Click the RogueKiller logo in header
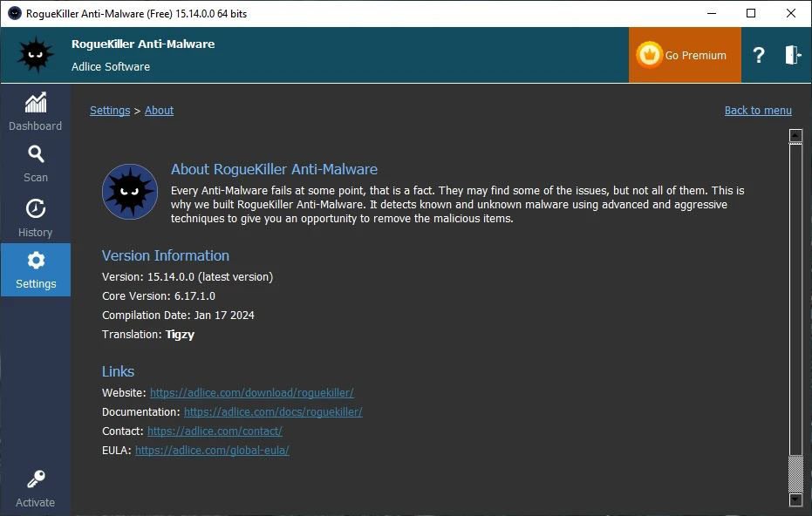 point(35,54)
